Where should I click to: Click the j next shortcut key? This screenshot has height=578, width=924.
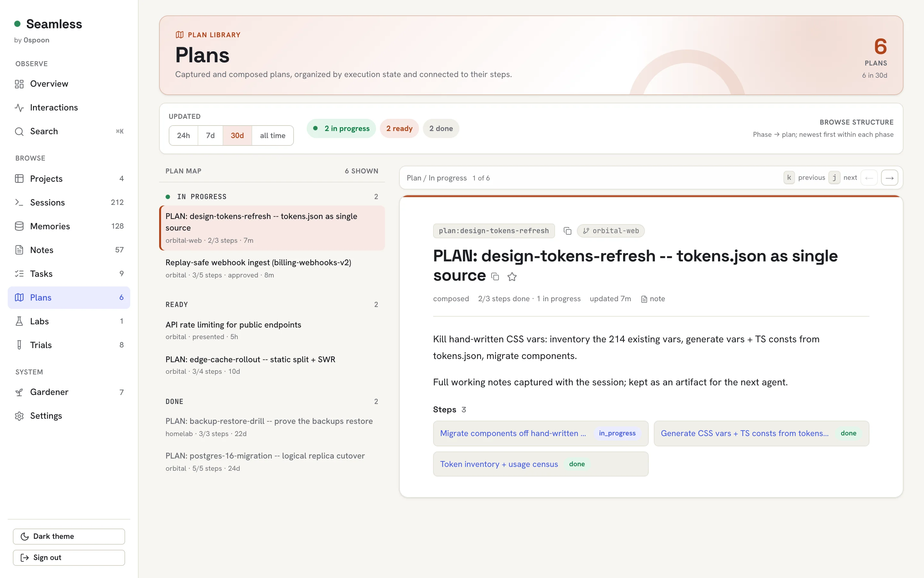[834, 177]
